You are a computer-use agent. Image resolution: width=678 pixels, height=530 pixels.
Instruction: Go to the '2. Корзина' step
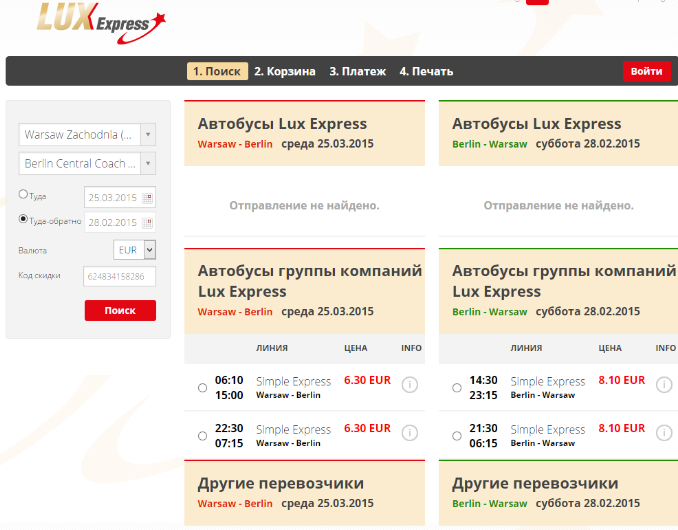tap(284, 71)
